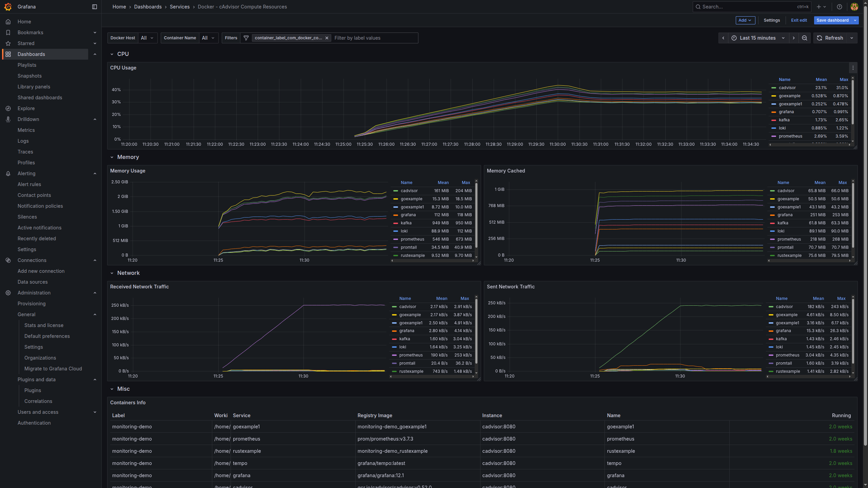Click the user profile avatar
Image resolution: width=868 pixels, height=488 pixels.
[x=854, y=7]
